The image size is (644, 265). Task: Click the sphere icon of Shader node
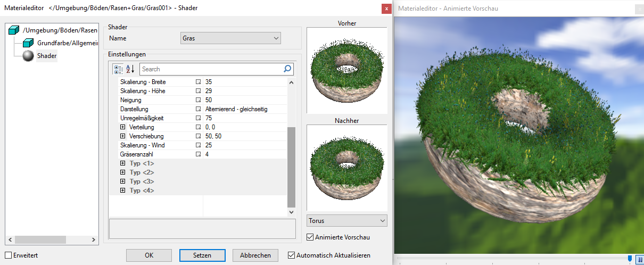pos(28,56)
